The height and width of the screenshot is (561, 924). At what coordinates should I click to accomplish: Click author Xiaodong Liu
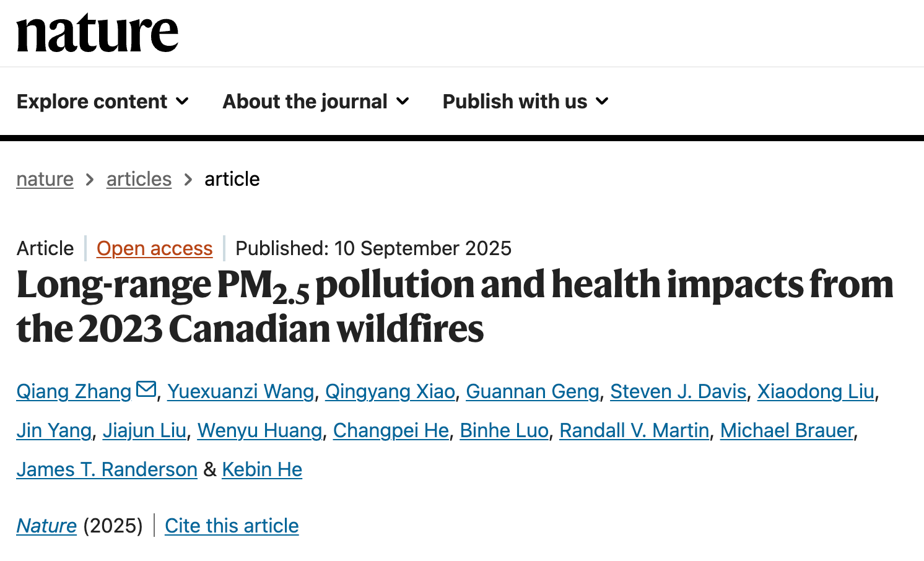pyautogui.click(x=816, y=391)
